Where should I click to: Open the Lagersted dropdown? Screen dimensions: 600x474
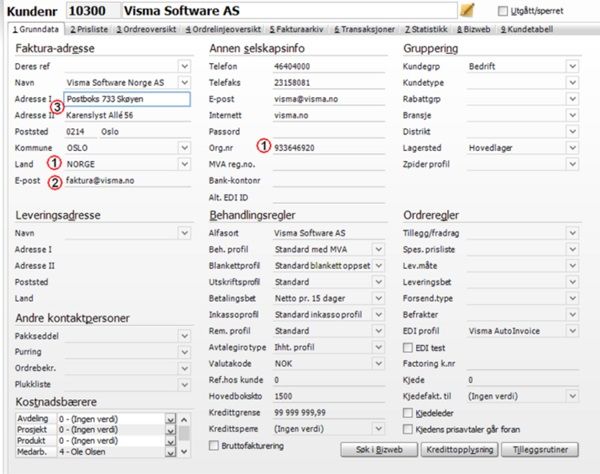(x=572, y=148)
